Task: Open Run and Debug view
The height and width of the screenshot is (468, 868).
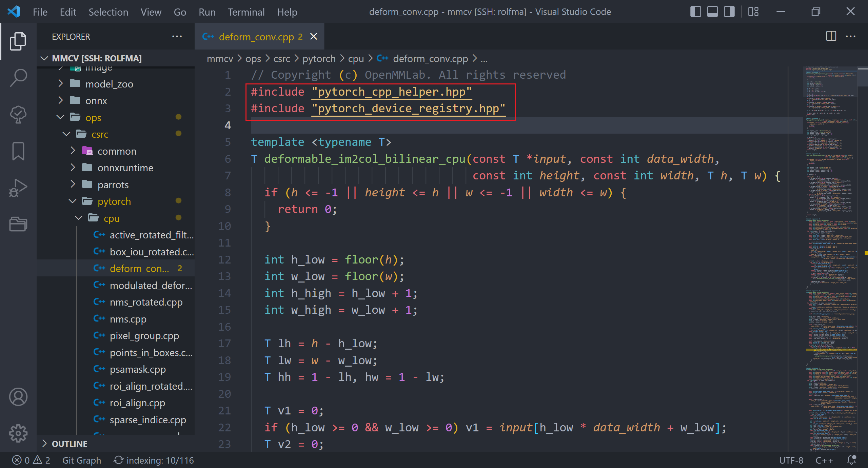Action: (x=18, y=188)
